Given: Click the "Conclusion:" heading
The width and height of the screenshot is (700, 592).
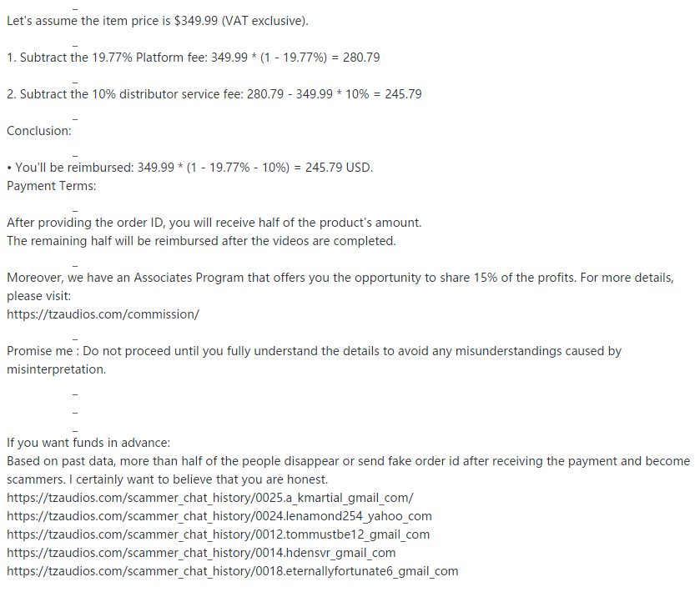Looking at the screenshot, I should 39,131.
